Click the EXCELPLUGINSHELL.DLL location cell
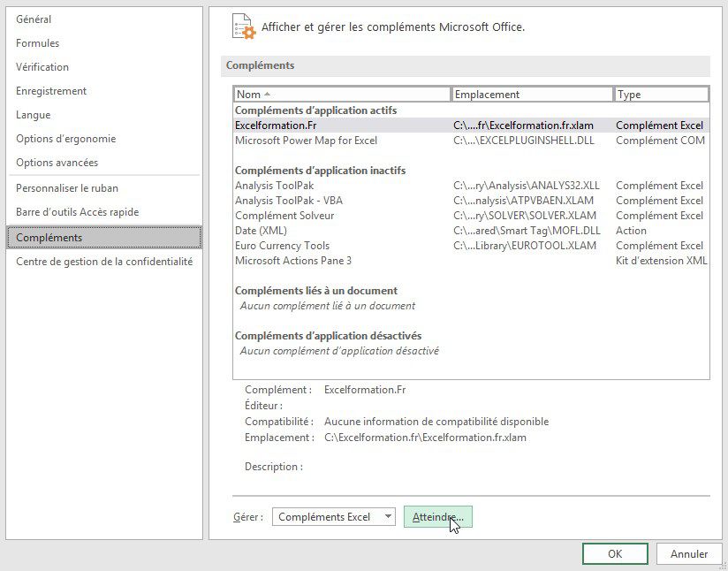The height and width of the screenshot is (571, 728). coord(524,141)
